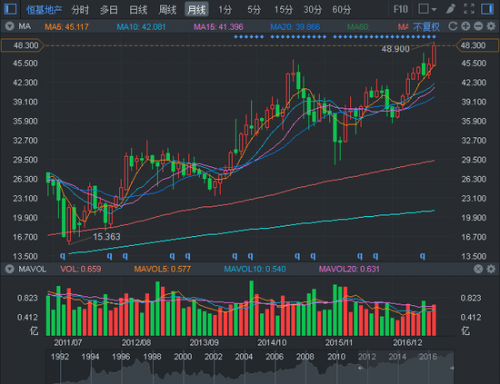
Task: Zoom in with the plus icon
Action: click(x=466, y=26)
